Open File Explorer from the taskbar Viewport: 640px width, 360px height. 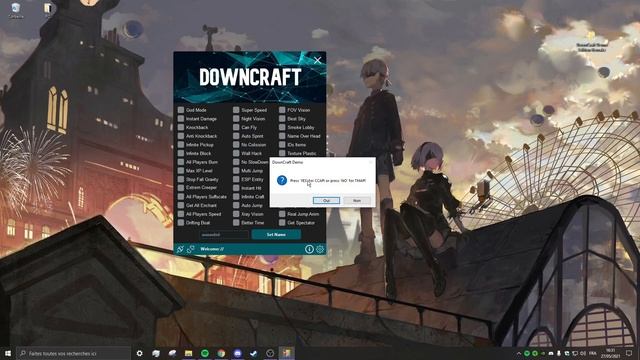tap(189, 353)
